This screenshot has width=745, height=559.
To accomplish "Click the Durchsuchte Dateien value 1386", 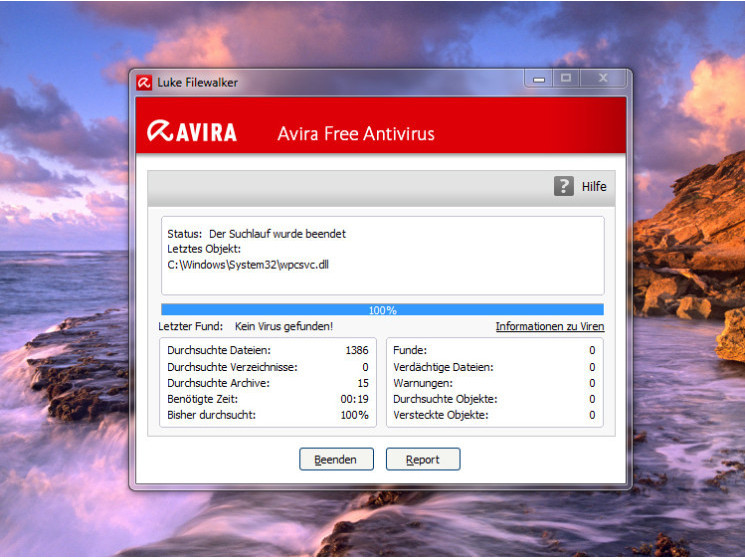I will coord(357,350).
